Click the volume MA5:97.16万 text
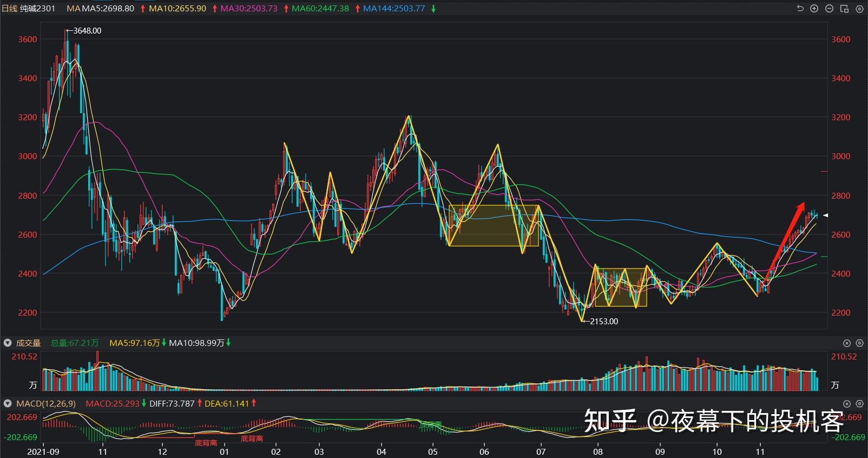Viewport: 868px width, 458px height. click(x=135, y=343)
